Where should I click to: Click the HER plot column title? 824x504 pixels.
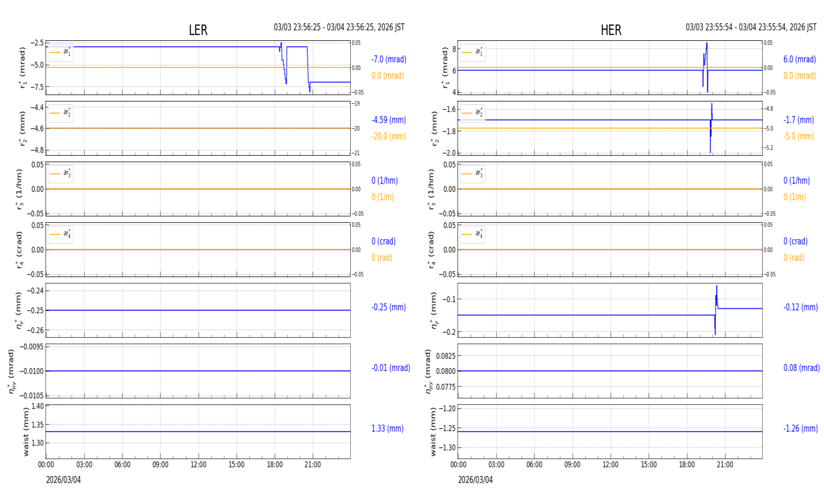click(611, 30)
